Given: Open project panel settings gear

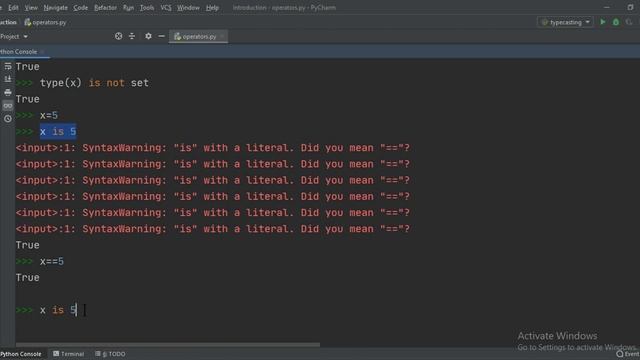Looking at the screenshot, I should 148,36.
